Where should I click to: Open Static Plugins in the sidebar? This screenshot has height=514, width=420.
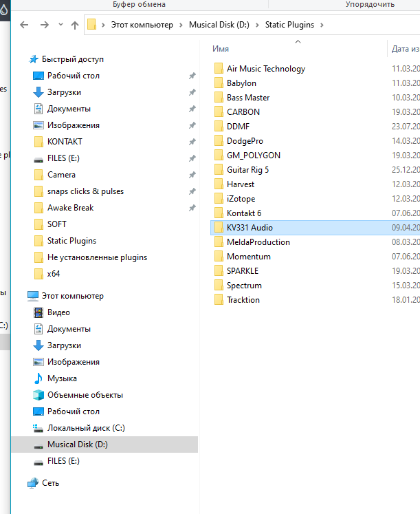click(x=71, y=241)
